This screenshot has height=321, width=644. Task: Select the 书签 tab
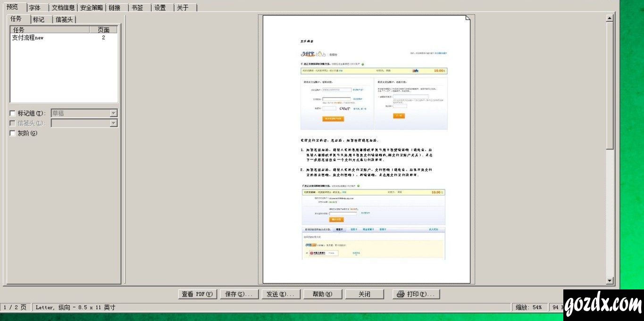(137, 8)
